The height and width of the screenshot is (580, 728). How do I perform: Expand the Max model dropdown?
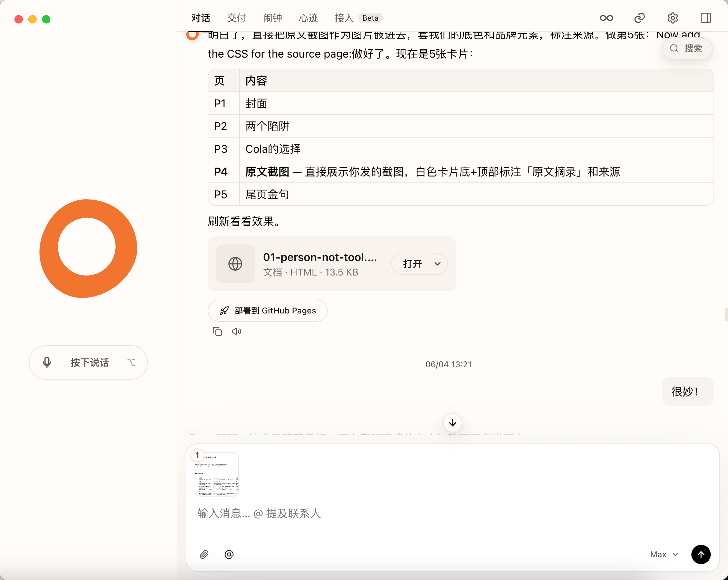coord(665,554)
